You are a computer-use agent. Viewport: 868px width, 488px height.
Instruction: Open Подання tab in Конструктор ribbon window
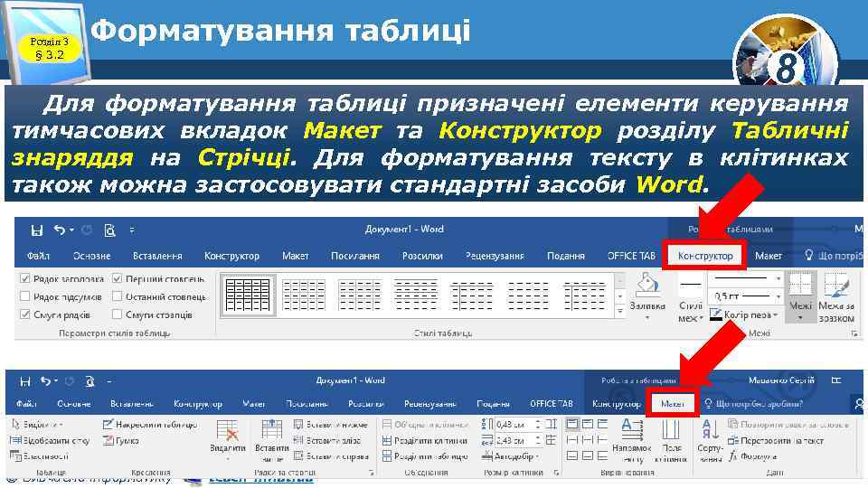pyautogui.click(x=565, y=256)
